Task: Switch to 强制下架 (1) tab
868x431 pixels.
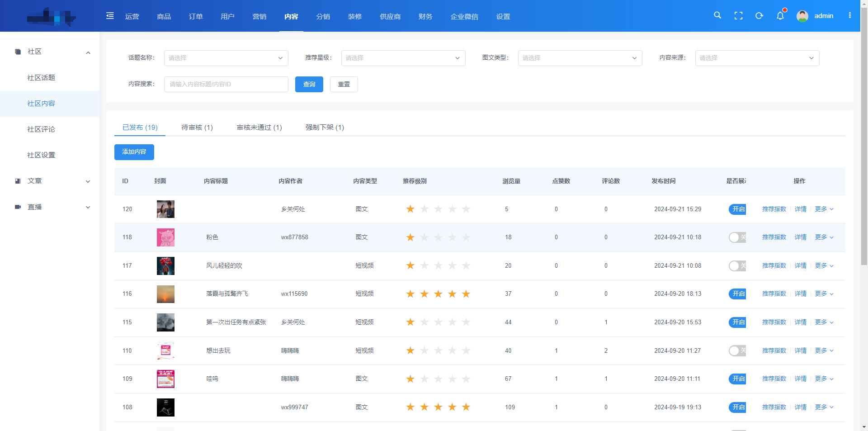Action: pos(325,128)
